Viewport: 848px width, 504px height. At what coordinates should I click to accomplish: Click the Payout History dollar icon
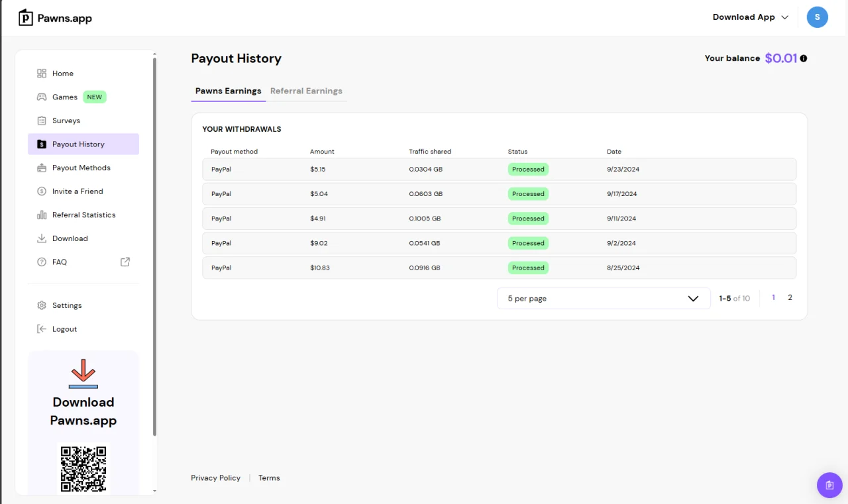pyautogui.click(x=42, y=144)
